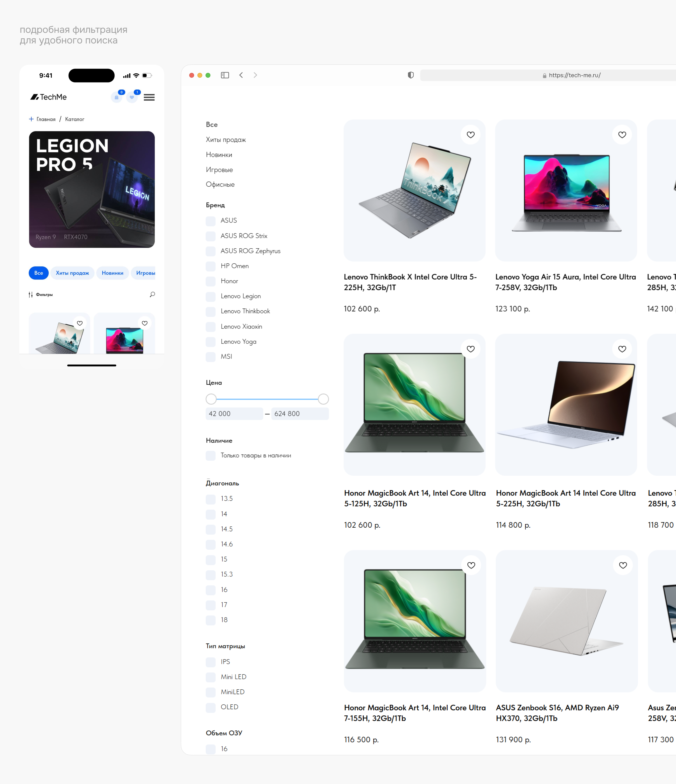Screen dimensions: 676x784
Task: Favorite the Lenovo Yoga Air 15 Aura
Action: (x=622, y=135)
